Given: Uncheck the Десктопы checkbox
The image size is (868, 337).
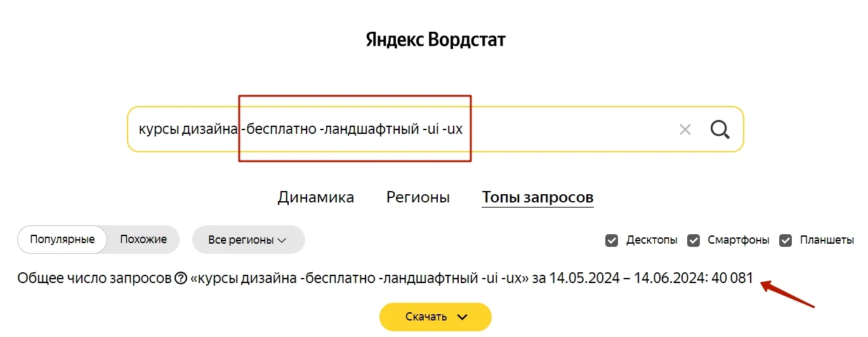Looking at the screenshot, I should pyautogui.click(x=612, y=241).
